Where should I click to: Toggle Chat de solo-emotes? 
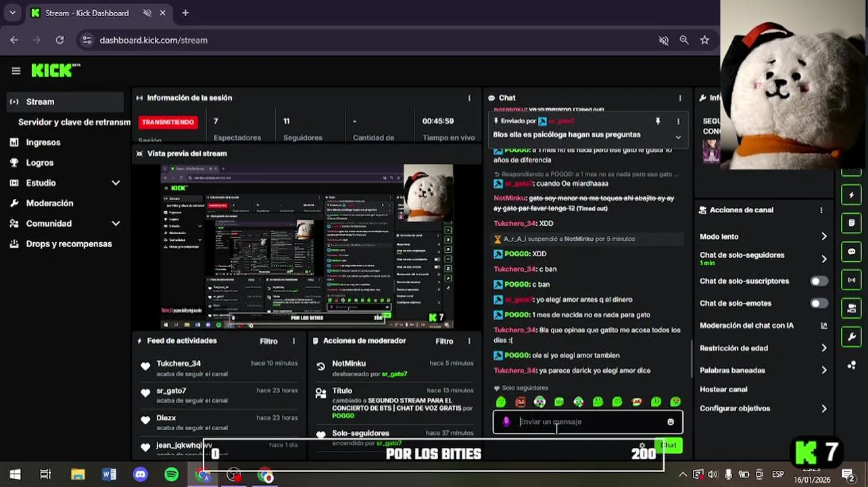(819, 303)
